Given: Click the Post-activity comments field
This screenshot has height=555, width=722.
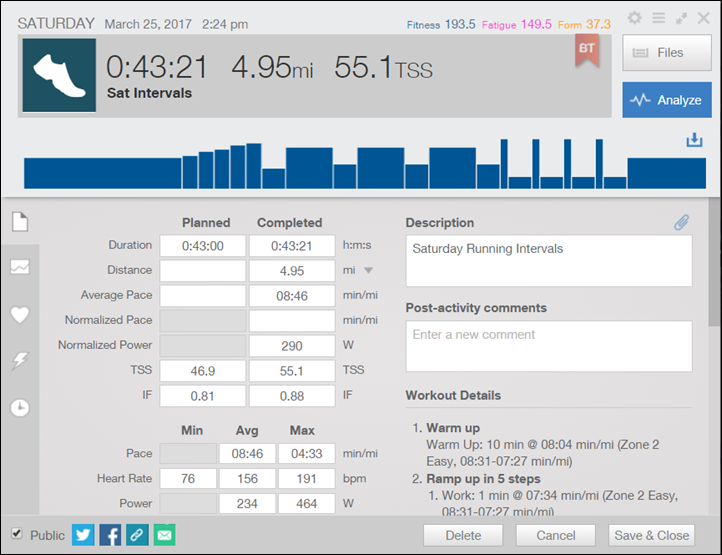Looking at the screenshot, I should [x=548, y=346].
